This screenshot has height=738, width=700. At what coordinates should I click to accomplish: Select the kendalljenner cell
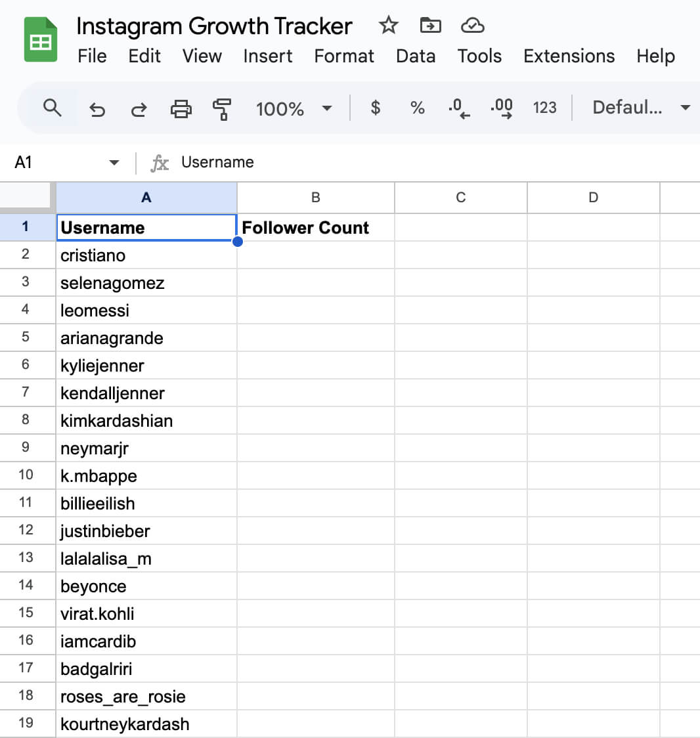[146, 393]
